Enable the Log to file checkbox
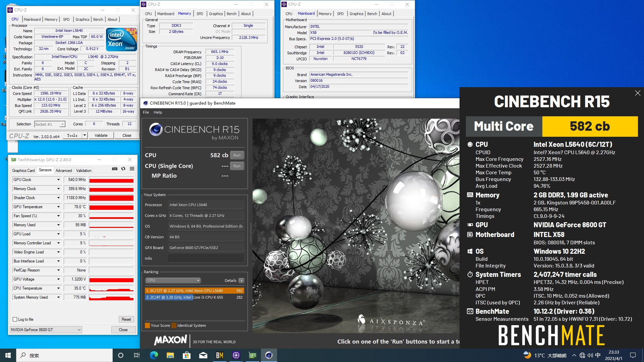644x362 pixels. [15, 319]
